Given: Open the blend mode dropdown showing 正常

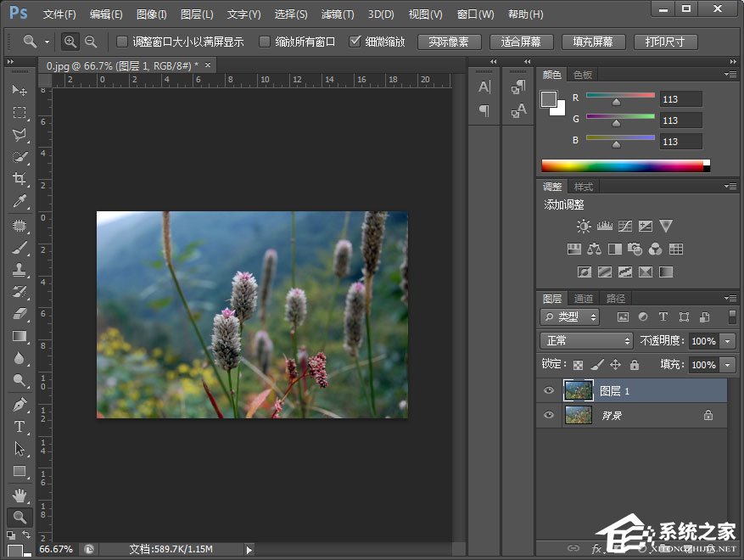Looking at the screenshot, I should (585, 340).
